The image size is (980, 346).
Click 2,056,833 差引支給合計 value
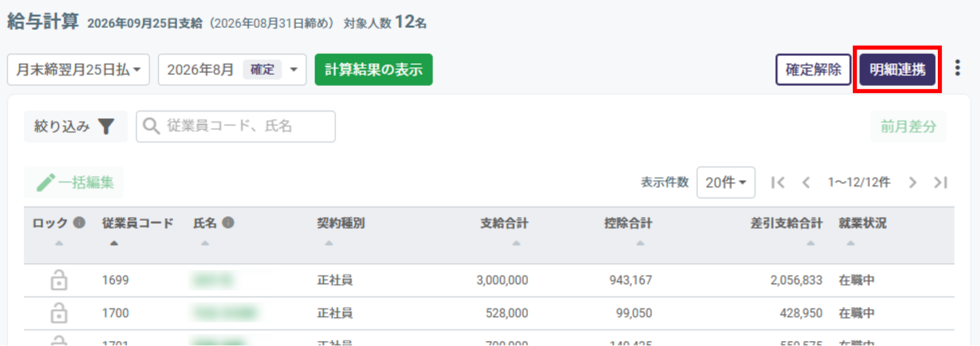tap(797, 280)
